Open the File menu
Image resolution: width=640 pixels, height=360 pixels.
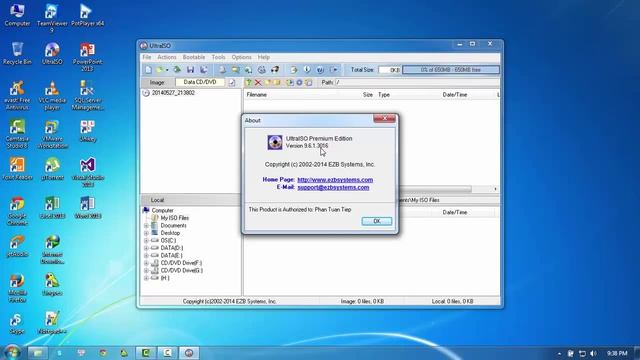[147, 57]
